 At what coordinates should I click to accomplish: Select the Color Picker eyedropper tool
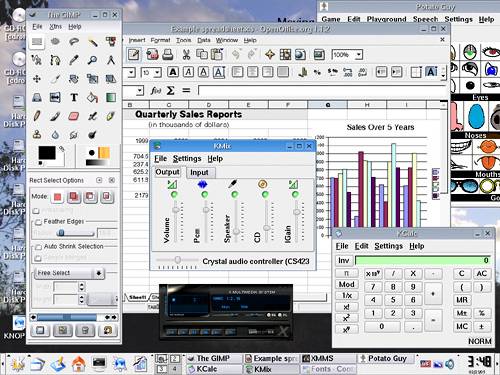(x=74, y=60)
